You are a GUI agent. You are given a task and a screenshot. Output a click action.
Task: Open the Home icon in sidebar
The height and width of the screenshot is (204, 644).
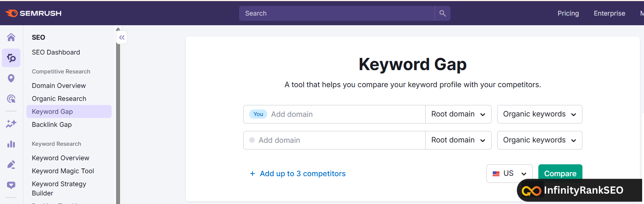tap(11, 37)
